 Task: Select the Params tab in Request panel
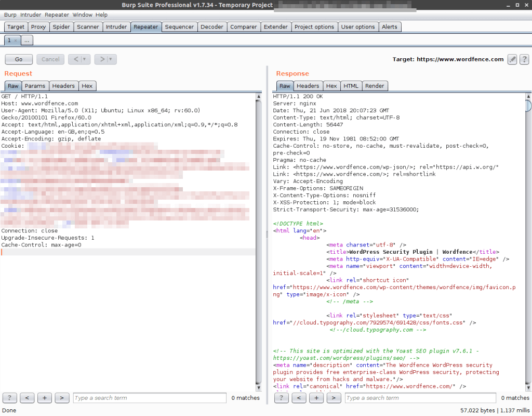click(x=35, y=86)
